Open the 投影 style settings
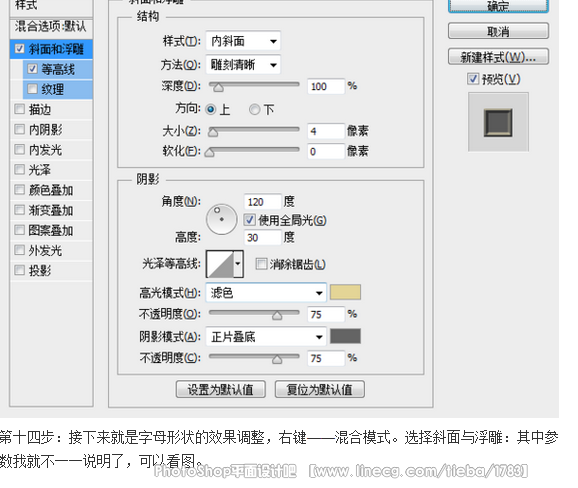 40,271
